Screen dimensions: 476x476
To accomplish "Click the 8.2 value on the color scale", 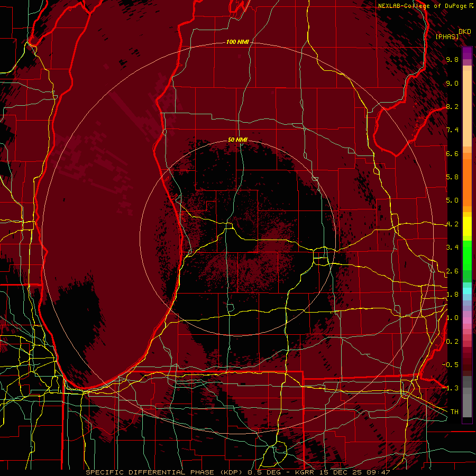I will pos(452,107).
